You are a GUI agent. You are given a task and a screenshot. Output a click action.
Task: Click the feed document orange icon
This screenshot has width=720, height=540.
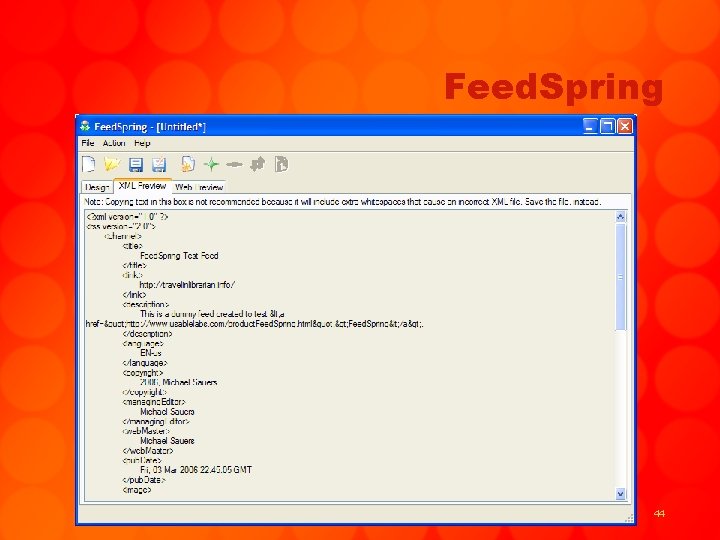[x=187, y=164]
